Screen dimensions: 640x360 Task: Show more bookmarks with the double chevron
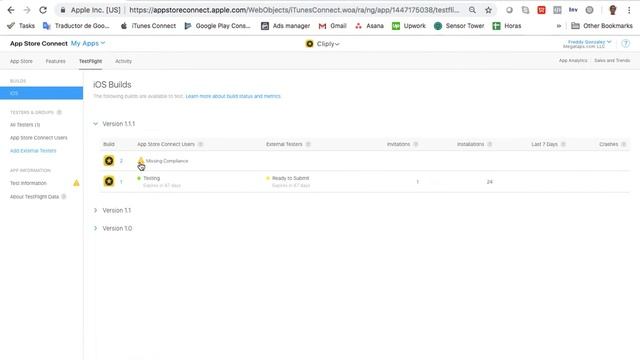pos(558,26)
